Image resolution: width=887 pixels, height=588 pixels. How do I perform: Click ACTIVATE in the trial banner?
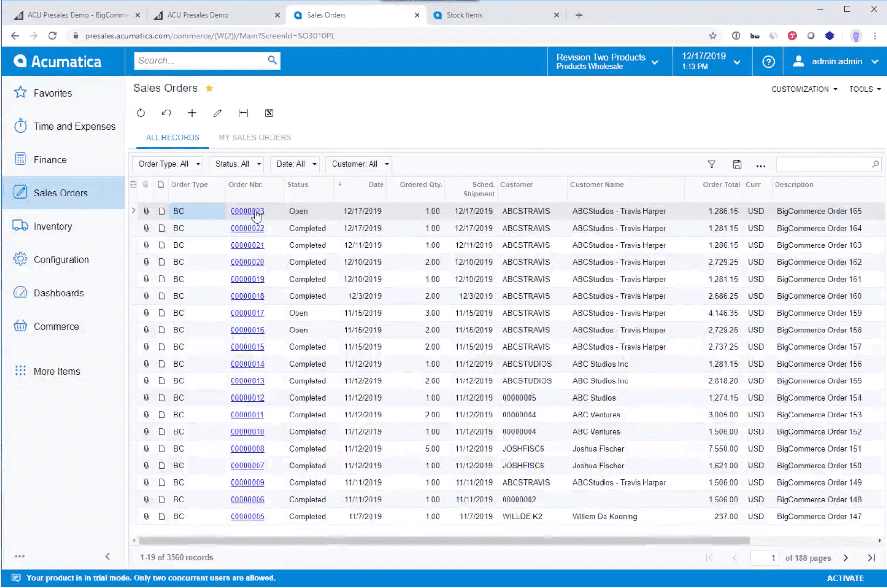point(845,578)
